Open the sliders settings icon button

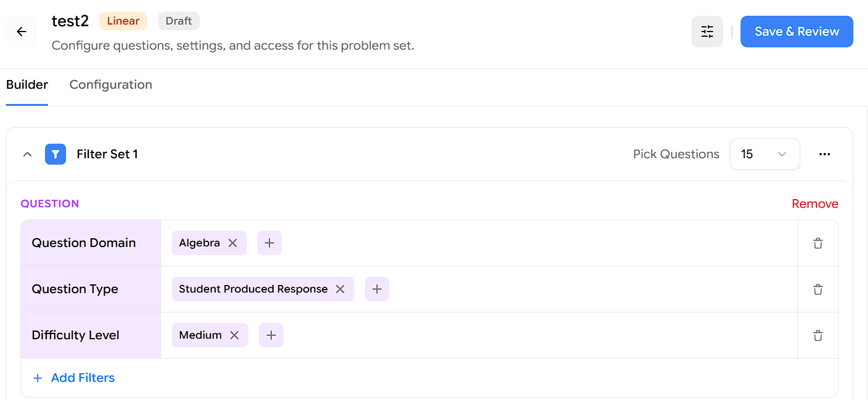707,32
